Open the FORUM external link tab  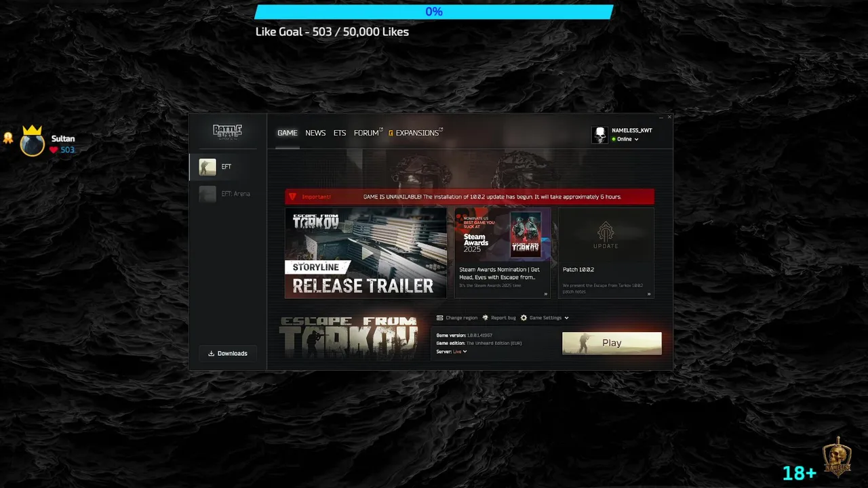pyautogui.click(x=368, y=133)
